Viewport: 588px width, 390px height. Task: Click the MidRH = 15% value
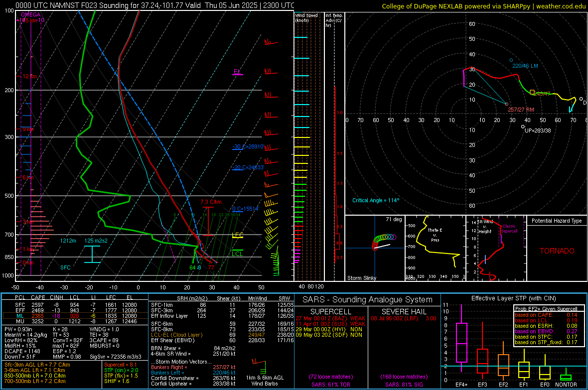pos(20,346)
